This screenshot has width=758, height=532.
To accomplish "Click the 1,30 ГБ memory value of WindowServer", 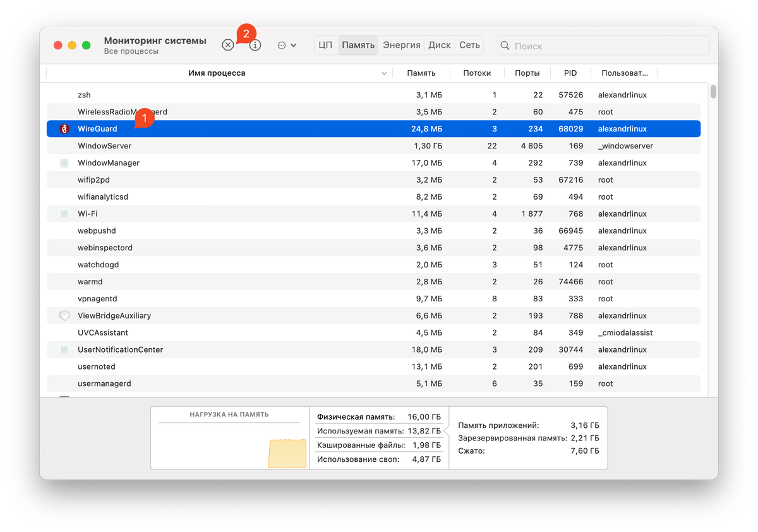I will (x=428, y=146).
